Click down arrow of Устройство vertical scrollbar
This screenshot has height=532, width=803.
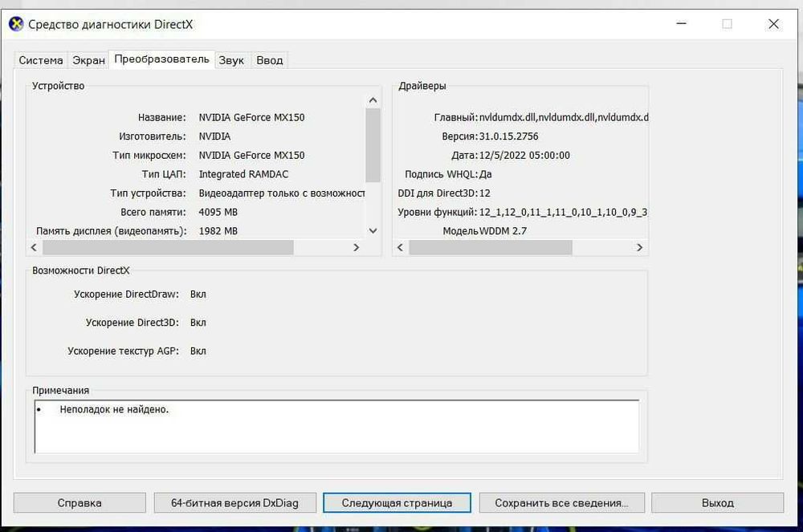point(373,231)
